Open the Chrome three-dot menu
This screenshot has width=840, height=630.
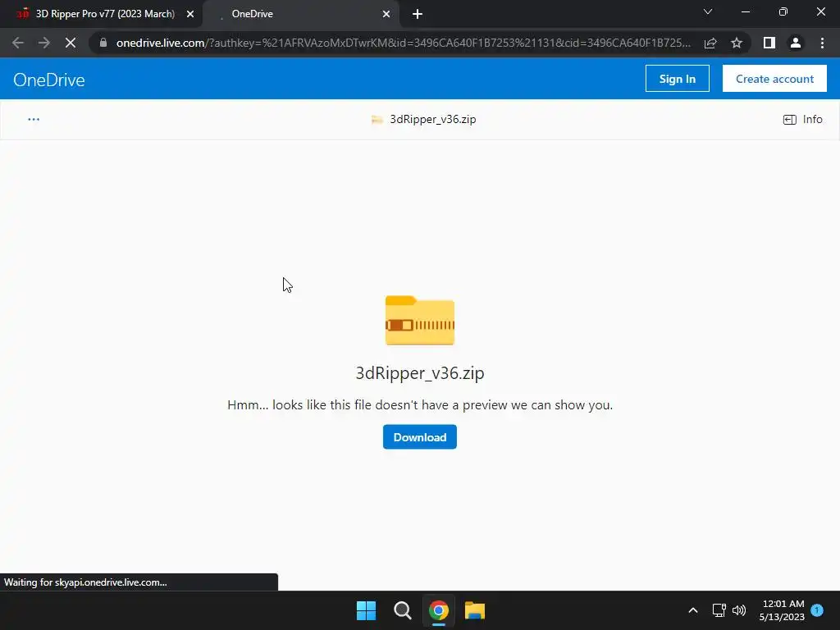coord(822,43)
